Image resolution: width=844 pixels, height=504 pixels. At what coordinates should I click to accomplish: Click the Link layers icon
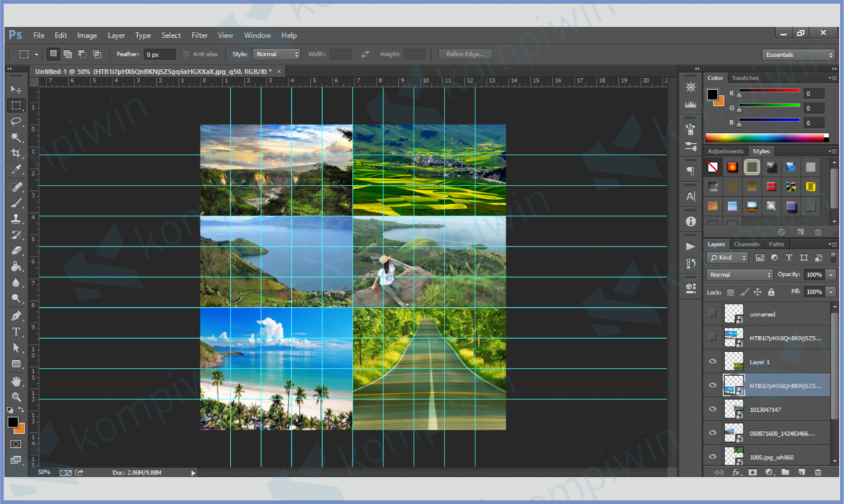point(719,472)
